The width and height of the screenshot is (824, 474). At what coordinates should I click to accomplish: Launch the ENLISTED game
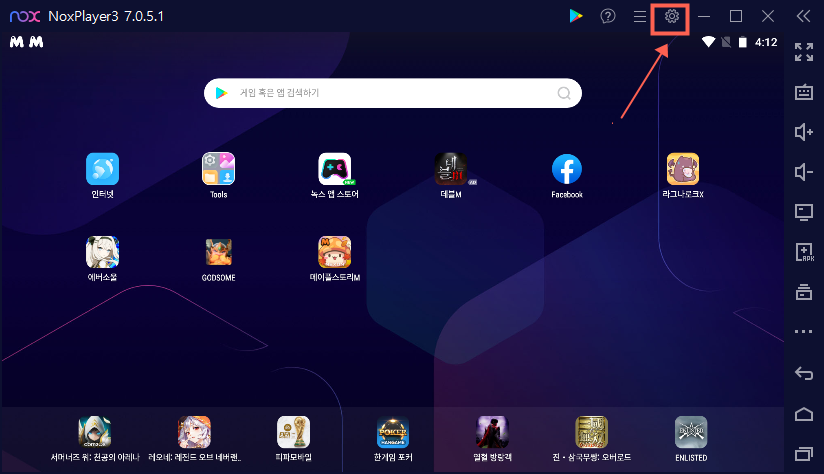coord(691,439)
